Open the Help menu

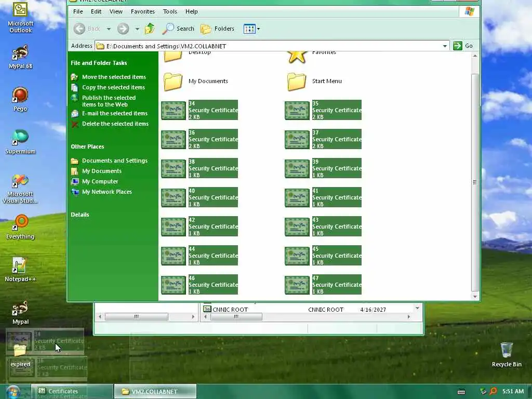191,11
